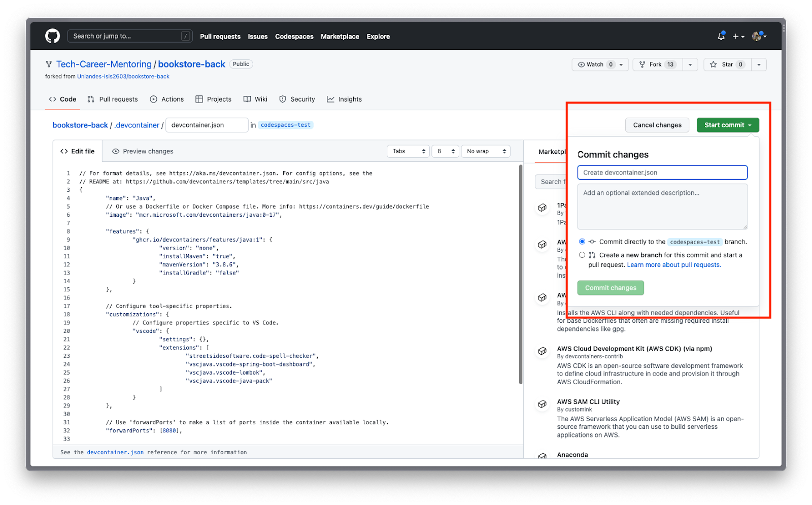
Task: Click the package icon beside Anaconda
Action: (x=543, y=456)
